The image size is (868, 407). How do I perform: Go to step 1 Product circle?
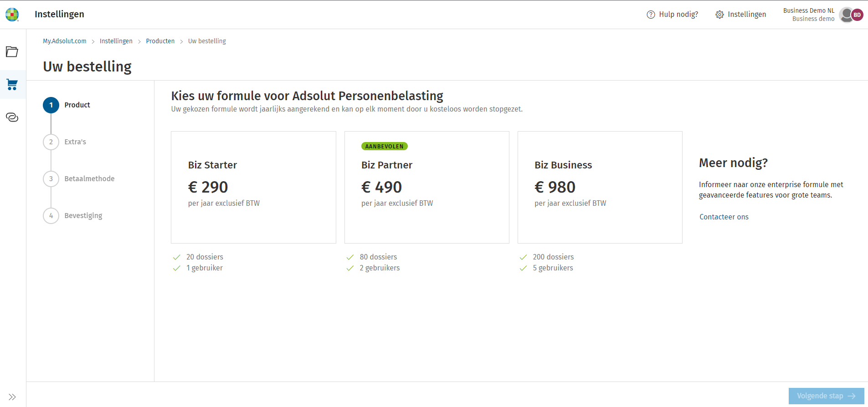[51, 105]
